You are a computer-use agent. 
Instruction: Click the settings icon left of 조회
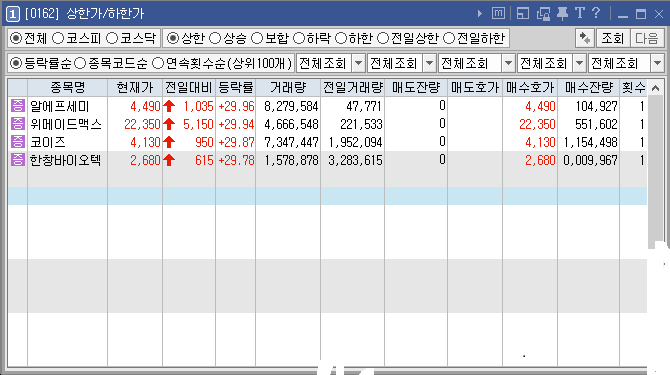coord(584,38)
